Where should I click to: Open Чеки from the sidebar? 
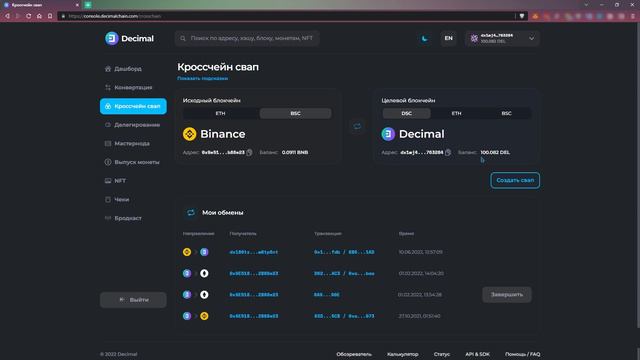pyautogui.click(x=117, y=200)
